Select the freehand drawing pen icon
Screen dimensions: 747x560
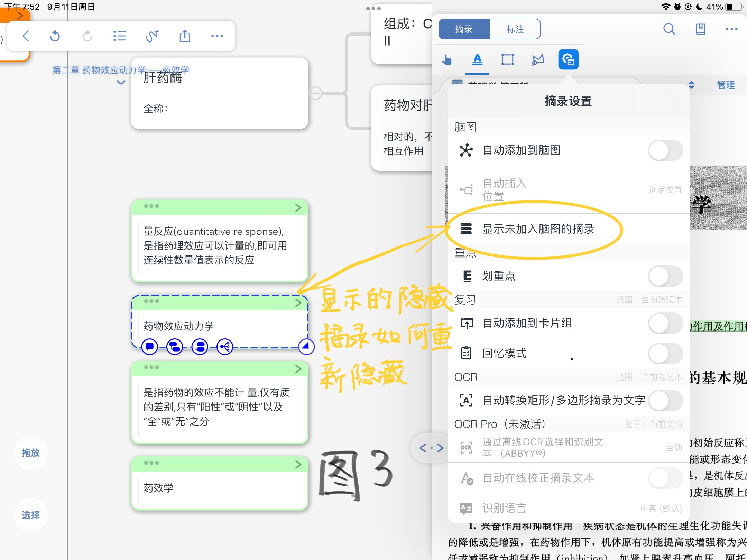152,36
